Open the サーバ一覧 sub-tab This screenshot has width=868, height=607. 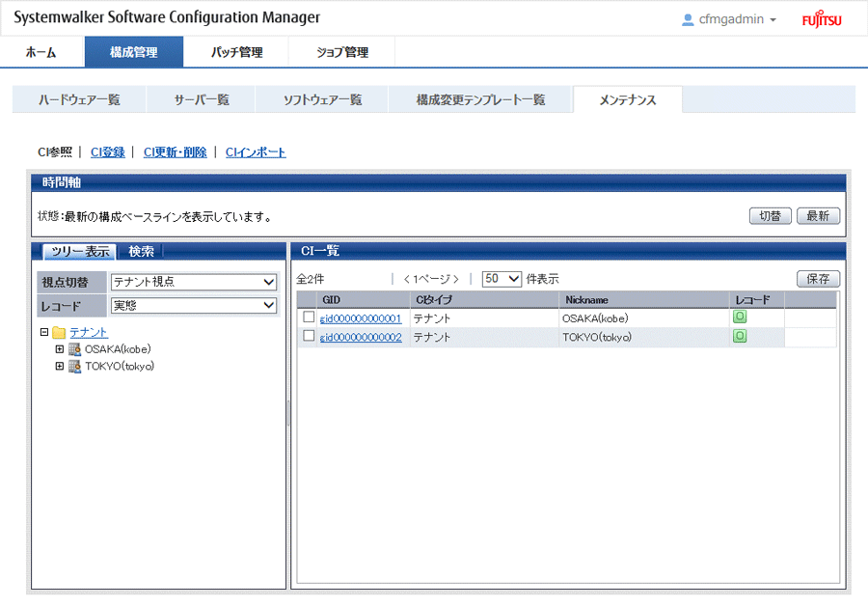click(x=201, y=99)
